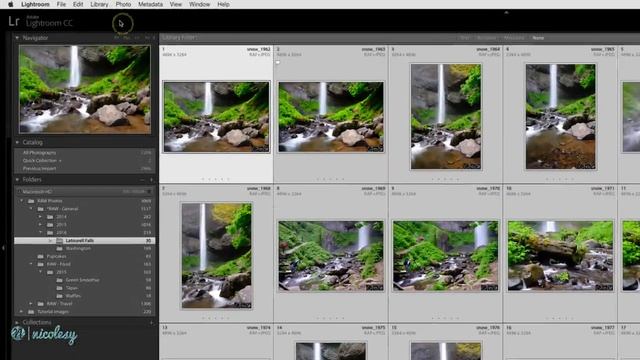Click the Navigator waterfall preview image

(x=84, y=89)
